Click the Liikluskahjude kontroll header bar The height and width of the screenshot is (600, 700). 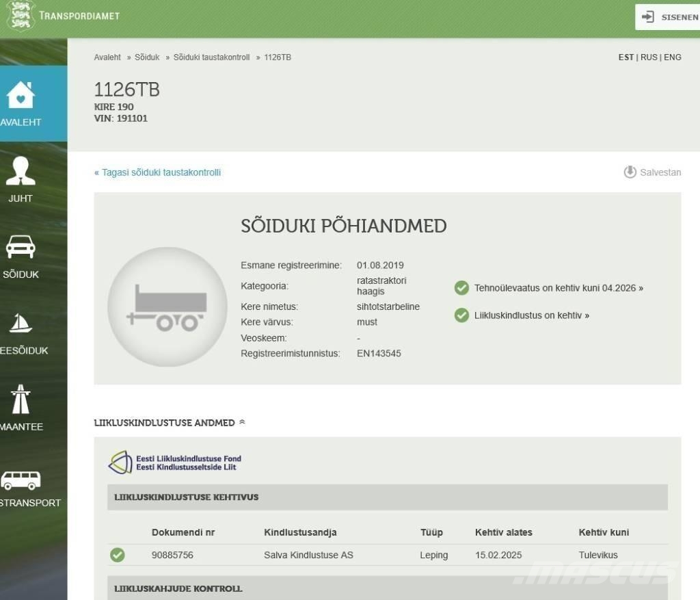388,588
